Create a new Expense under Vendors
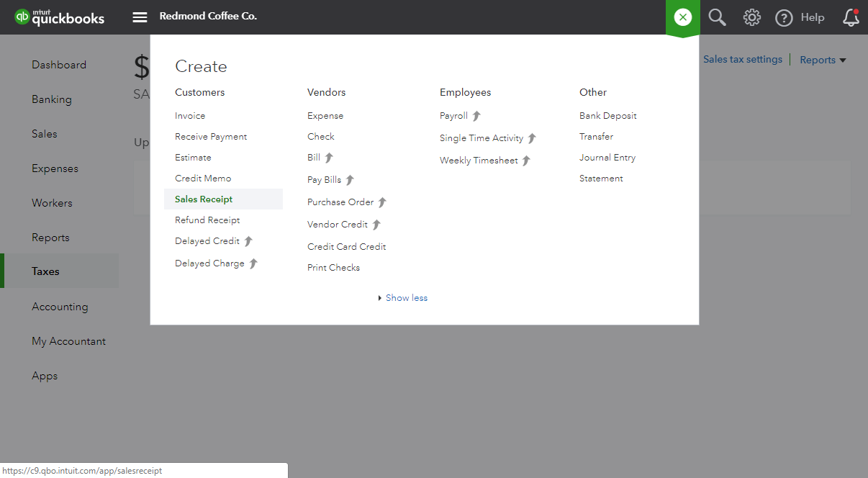 point(325,116)
